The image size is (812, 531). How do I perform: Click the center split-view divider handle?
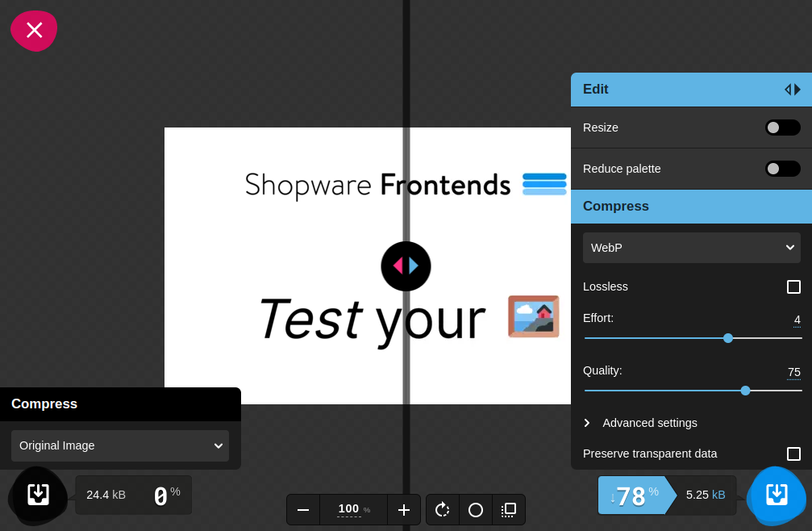(x=406, y=265)
